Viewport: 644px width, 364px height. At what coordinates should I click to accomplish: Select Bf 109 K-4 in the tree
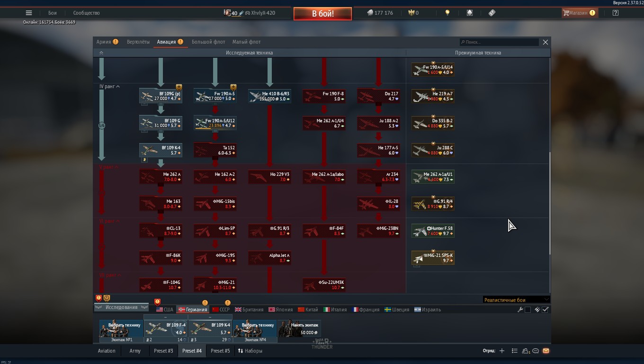coord(161,150)
